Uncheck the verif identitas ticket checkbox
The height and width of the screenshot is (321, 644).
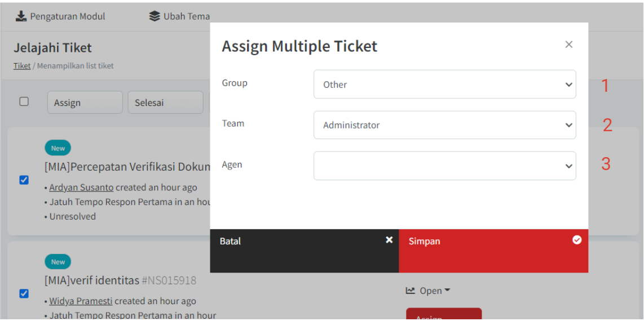coord(24,293)
